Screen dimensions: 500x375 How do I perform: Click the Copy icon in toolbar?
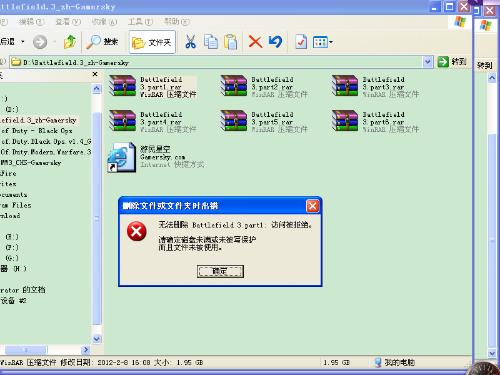tap(211, 42)
